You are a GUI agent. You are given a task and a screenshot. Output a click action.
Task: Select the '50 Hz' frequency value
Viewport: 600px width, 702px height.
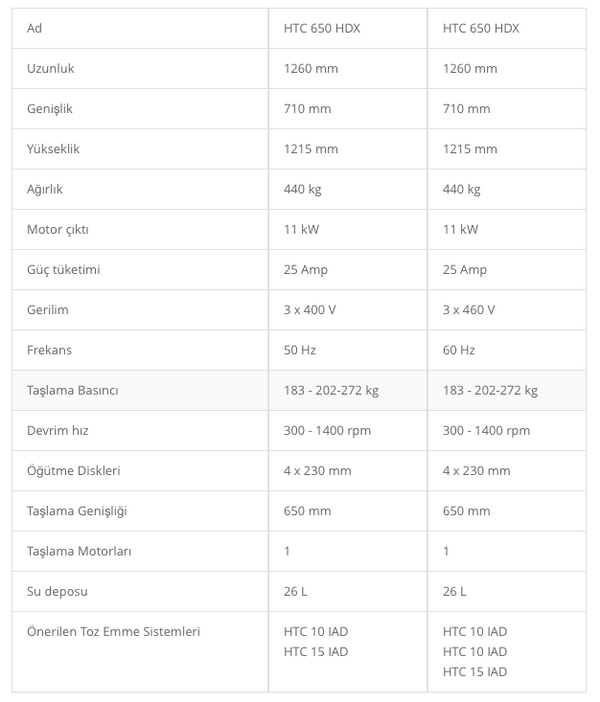(300, 350)
